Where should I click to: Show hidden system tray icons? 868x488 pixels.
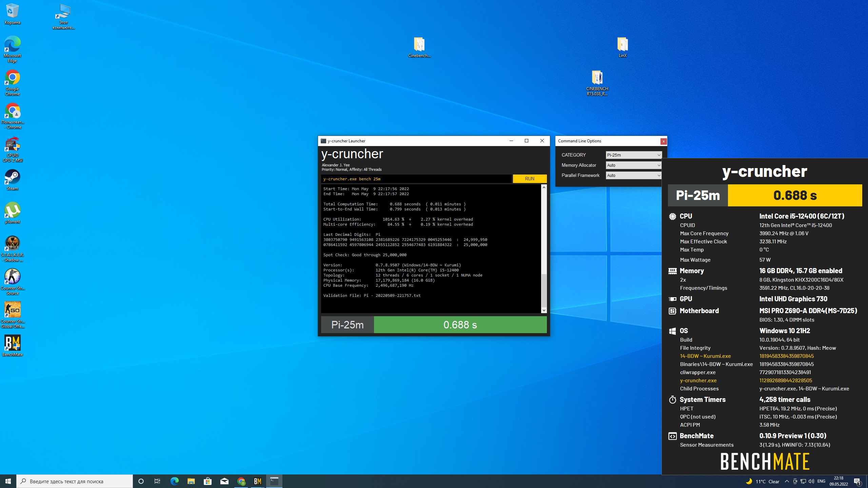pos(787,481)
